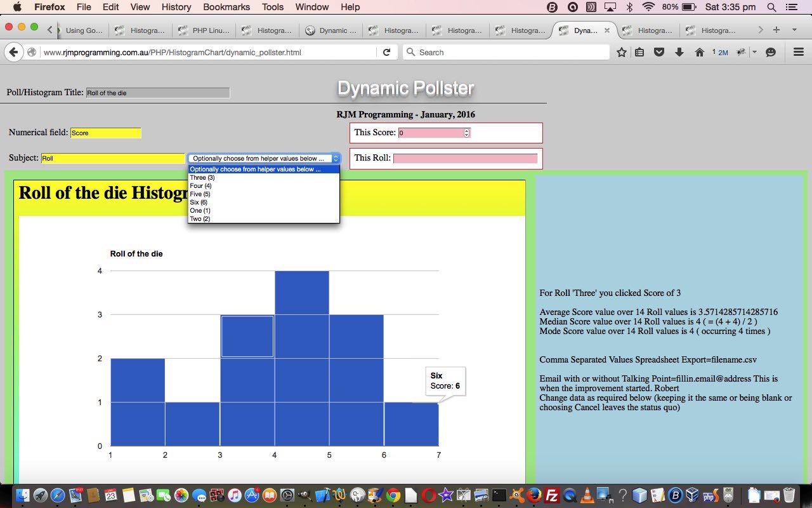Viewport: 812px width, 508px height.
Task: Select 'Three (3)' from the helper dropdown
Action: 202,178
